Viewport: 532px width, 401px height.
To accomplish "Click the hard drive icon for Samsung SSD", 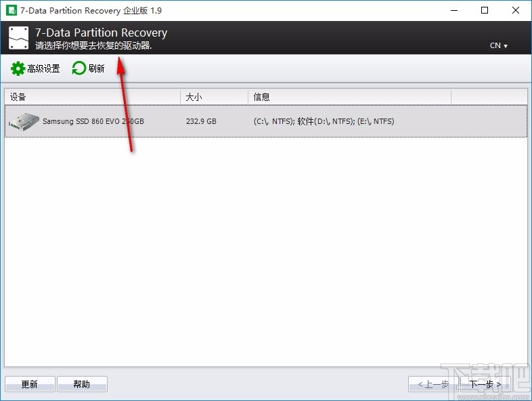I will (x=24, y=121).
